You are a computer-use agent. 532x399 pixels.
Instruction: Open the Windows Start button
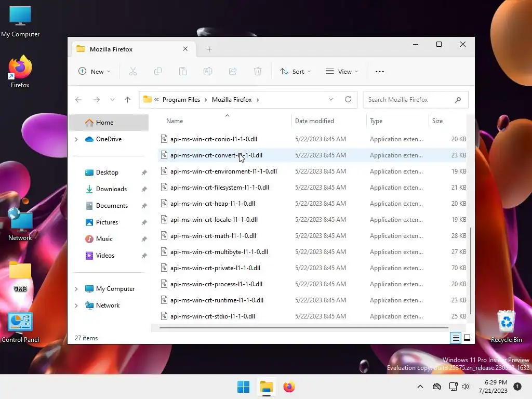[243, 387]
